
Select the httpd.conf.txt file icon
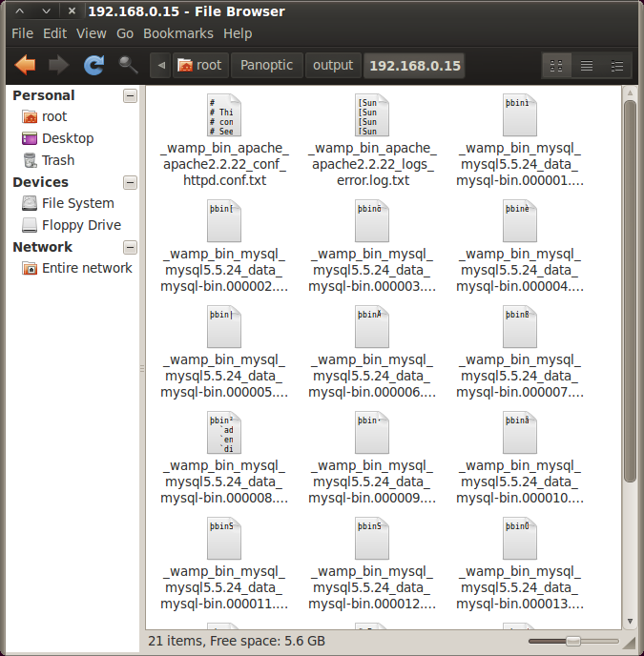[x=224, y=115]
